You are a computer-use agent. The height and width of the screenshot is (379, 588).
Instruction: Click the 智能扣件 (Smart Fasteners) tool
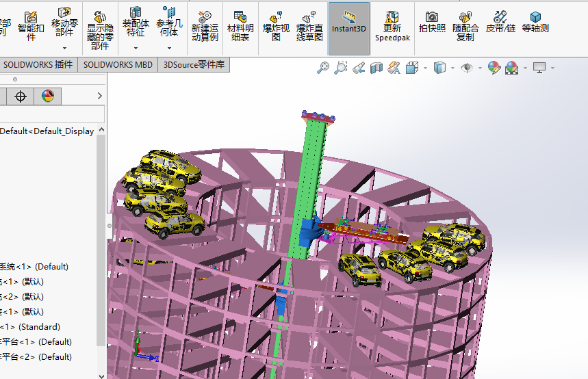[x=31, y=25]
